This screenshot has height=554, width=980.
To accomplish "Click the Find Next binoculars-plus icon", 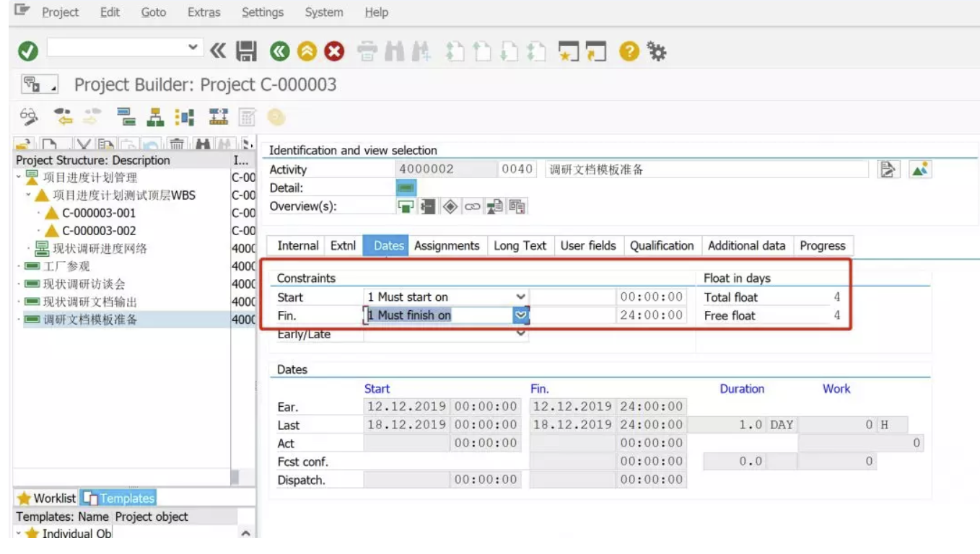I will tap(421, 51).
